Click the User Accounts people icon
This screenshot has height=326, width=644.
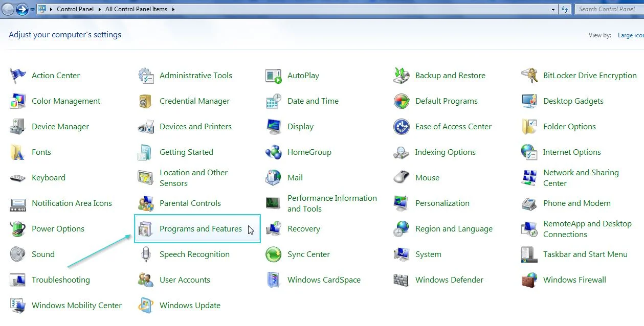tap(146, 280)
